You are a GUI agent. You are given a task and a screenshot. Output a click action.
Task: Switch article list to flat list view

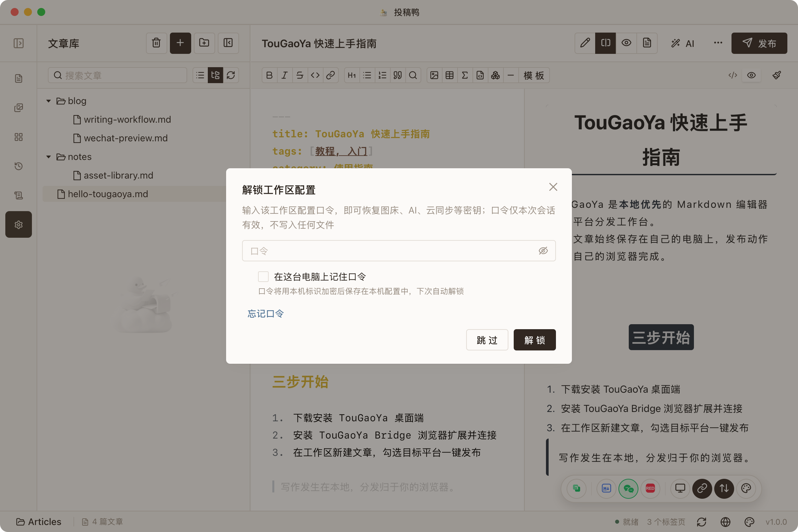[x=200, y=75]
